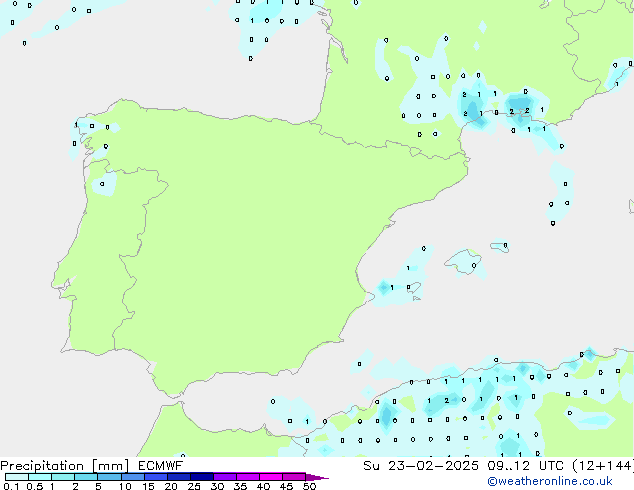Click the 15–20 mm legend color swatch

155,477
